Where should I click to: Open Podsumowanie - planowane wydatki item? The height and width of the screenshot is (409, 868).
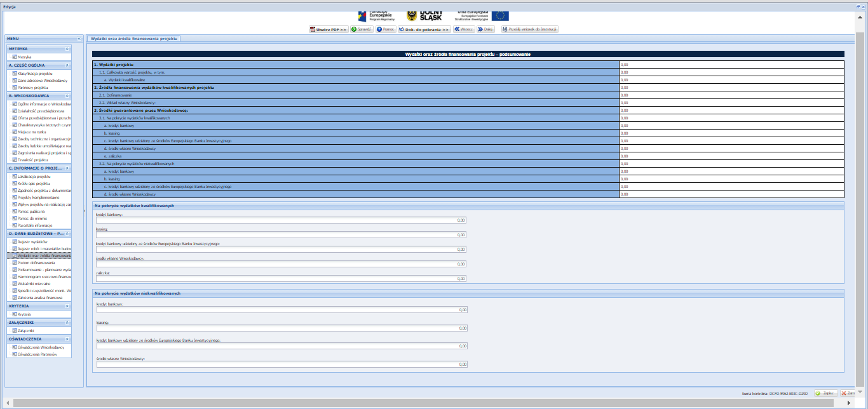tap(42, 269)
